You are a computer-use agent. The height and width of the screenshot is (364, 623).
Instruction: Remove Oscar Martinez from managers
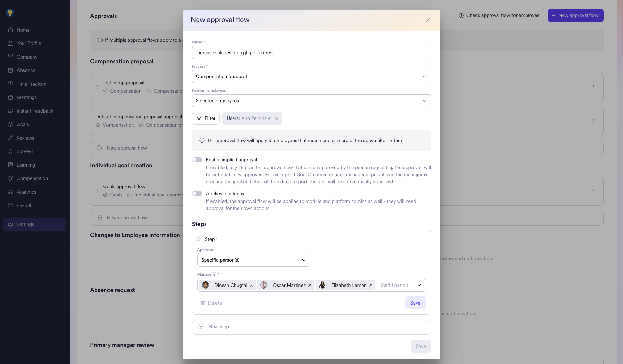point(310,285)
